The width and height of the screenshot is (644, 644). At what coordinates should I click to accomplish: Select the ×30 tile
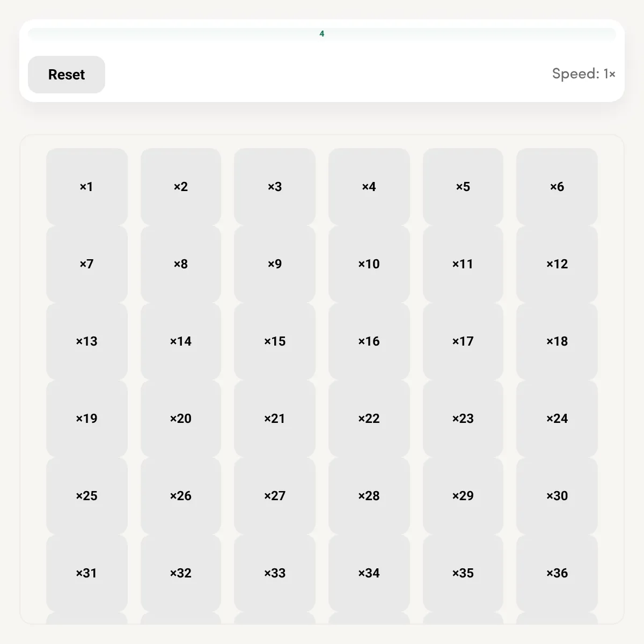[557, 496]
